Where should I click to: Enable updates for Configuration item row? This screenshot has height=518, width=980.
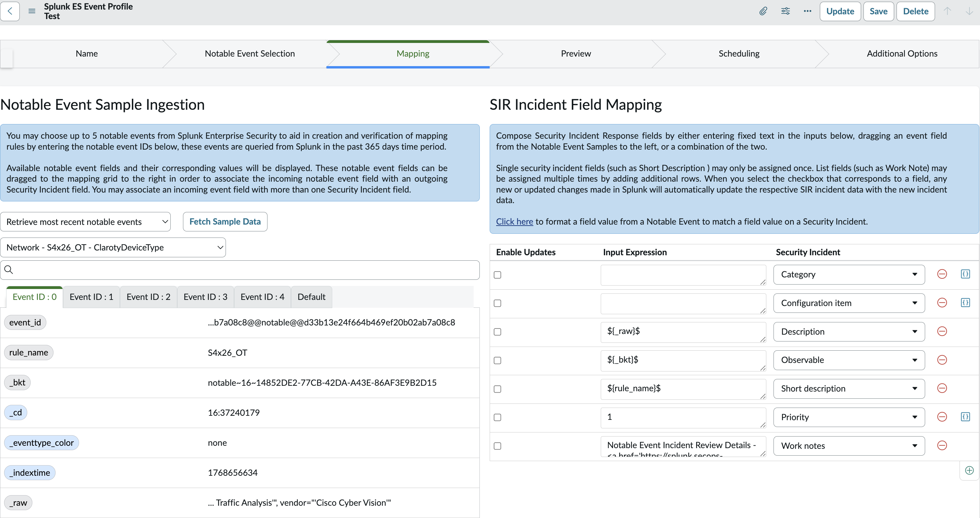(497, 303)
